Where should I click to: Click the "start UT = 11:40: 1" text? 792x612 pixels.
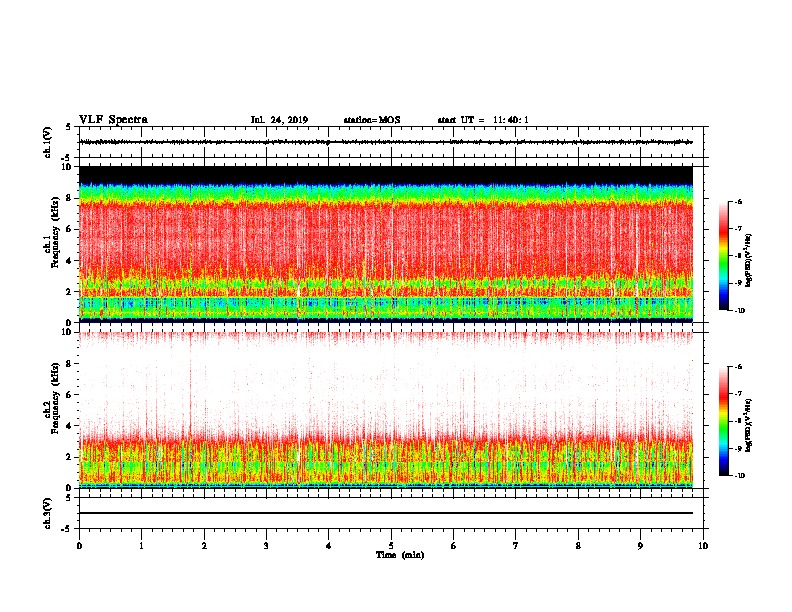(483, 120)
